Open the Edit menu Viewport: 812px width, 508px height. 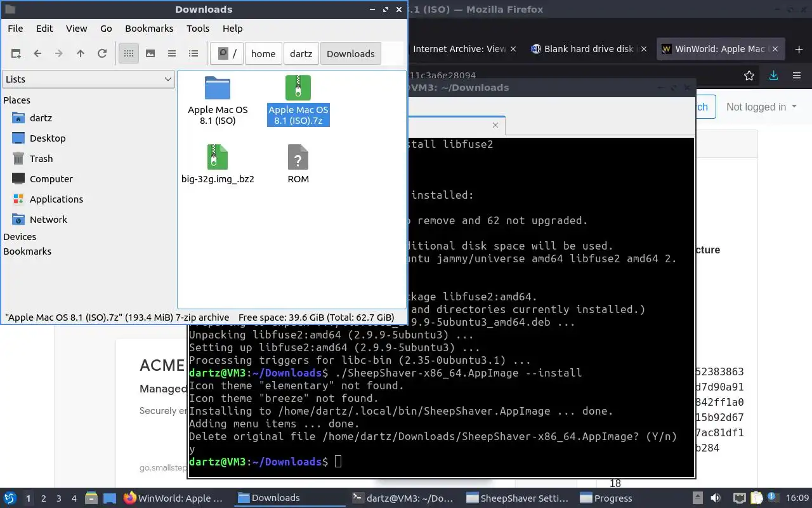[x=44, y=28]
